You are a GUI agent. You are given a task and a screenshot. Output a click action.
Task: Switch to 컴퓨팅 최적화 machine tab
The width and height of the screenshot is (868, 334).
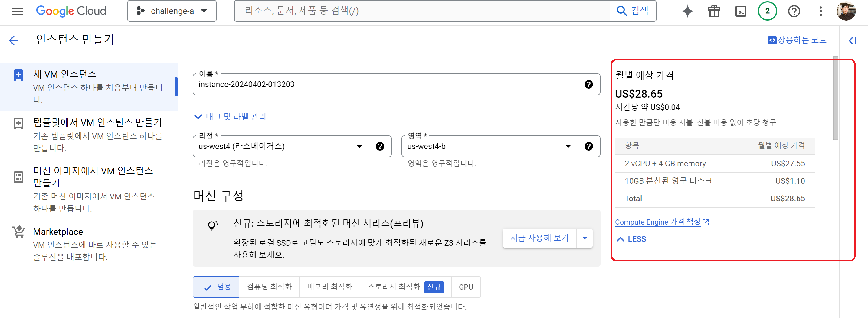(269, 287)
